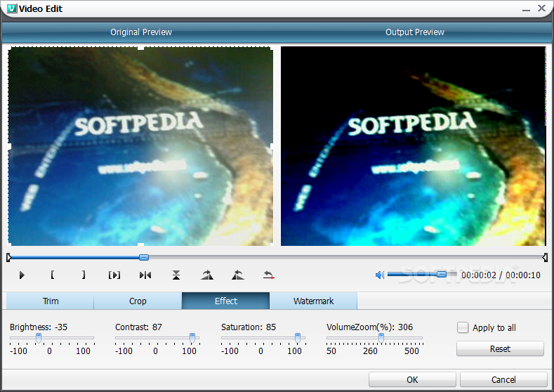The image size is (554, 392).
Task: Open the Trim tab
Action: click(x=50, y=301)
